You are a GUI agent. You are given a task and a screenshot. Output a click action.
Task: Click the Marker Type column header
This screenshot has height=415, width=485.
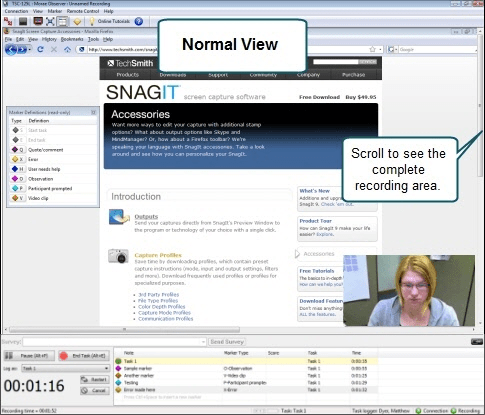[236, 353]
